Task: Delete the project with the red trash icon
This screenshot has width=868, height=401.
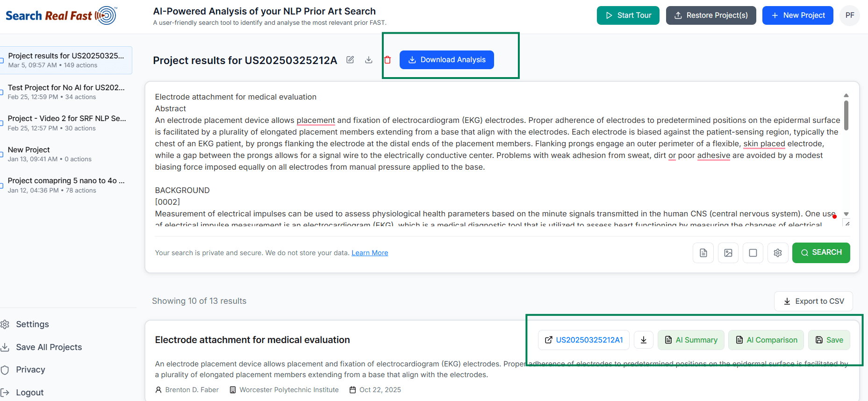Action: point(387,60)
